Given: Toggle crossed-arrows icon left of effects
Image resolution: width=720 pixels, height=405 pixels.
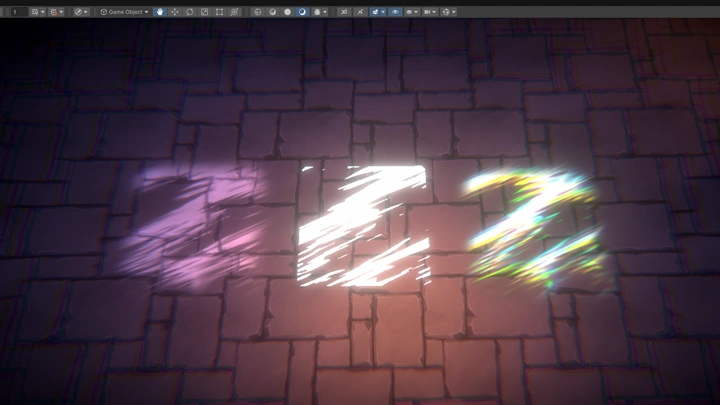Looking at the screenshot, I should pos(360,12).
